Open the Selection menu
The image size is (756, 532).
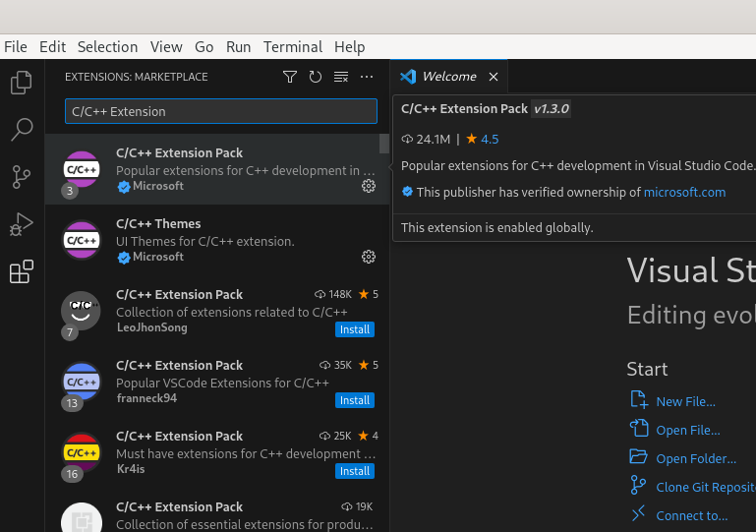click(x=107, y=47)
